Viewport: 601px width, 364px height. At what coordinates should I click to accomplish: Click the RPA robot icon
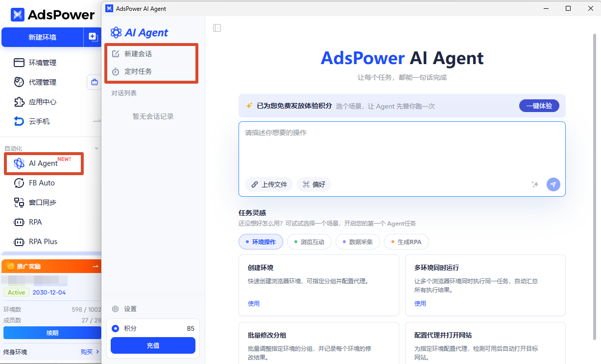coord(19,222)
